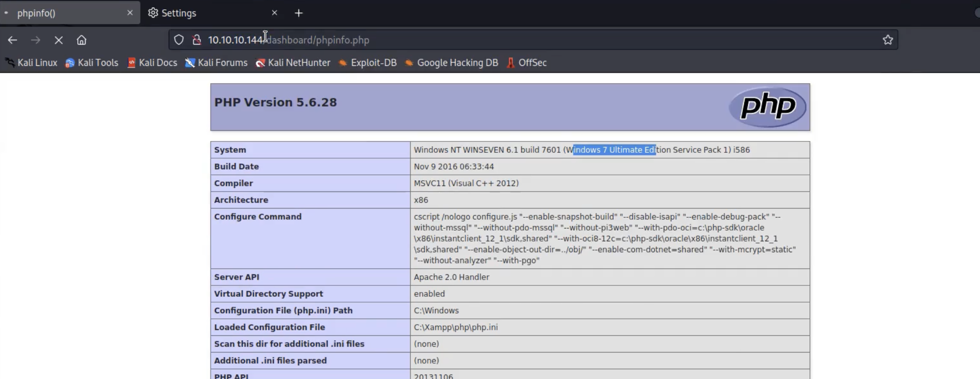Click the Configure Command label

tap(258, 217)
